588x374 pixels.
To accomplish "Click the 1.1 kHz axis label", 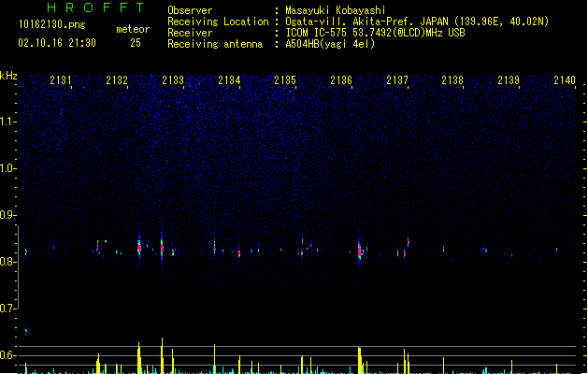I will click(x=7, y=122).
